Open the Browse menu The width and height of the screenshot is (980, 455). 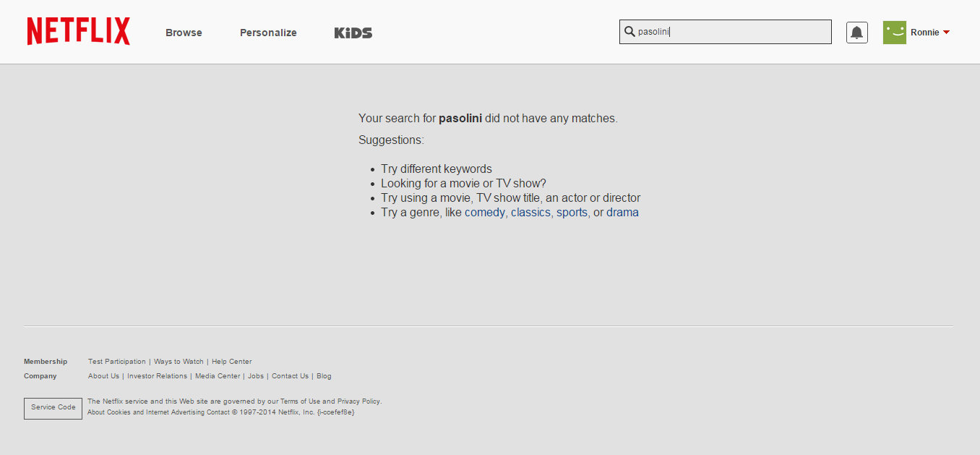point(184,33)
